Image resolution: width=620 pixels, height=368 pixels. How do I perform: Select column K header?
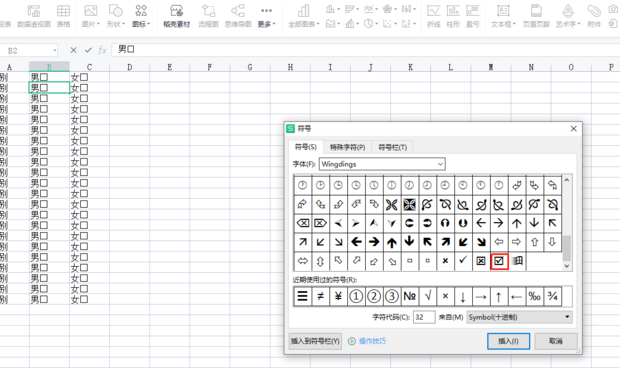point(410,67)
